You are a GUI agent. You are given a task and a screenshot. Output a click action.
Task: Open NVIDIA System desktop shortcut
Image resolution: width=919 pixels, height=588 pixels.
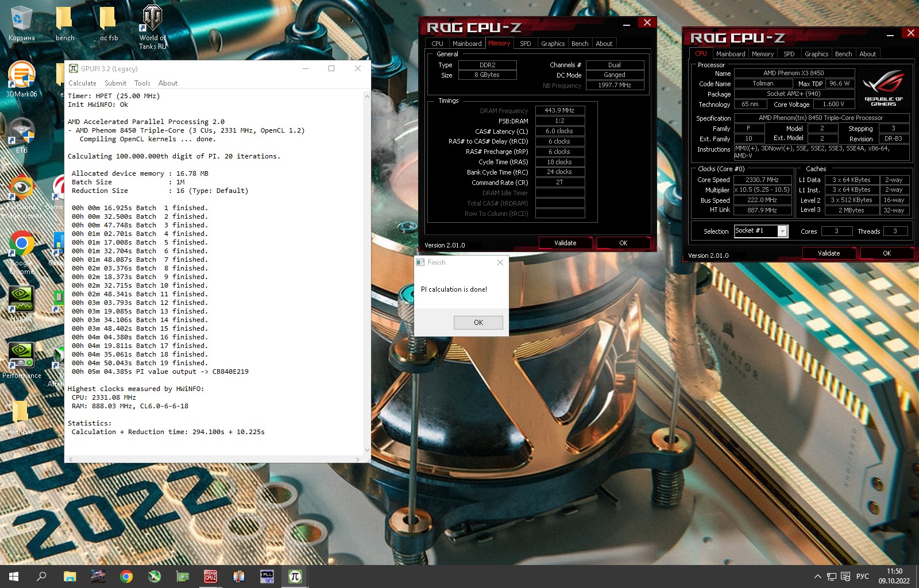pos(21,308)
